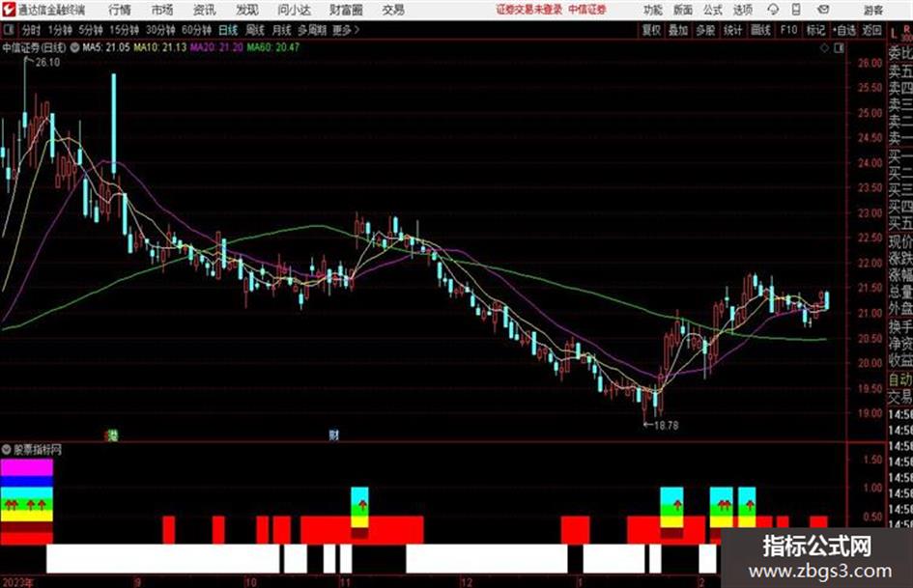Click the mobile phone icon in title bar
The image size is (913, 588).
796,10
